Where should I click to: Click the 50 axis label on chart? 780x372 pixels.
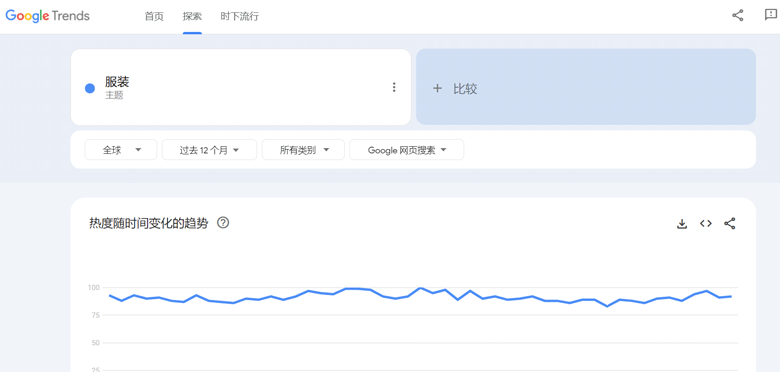pos(96,343)
